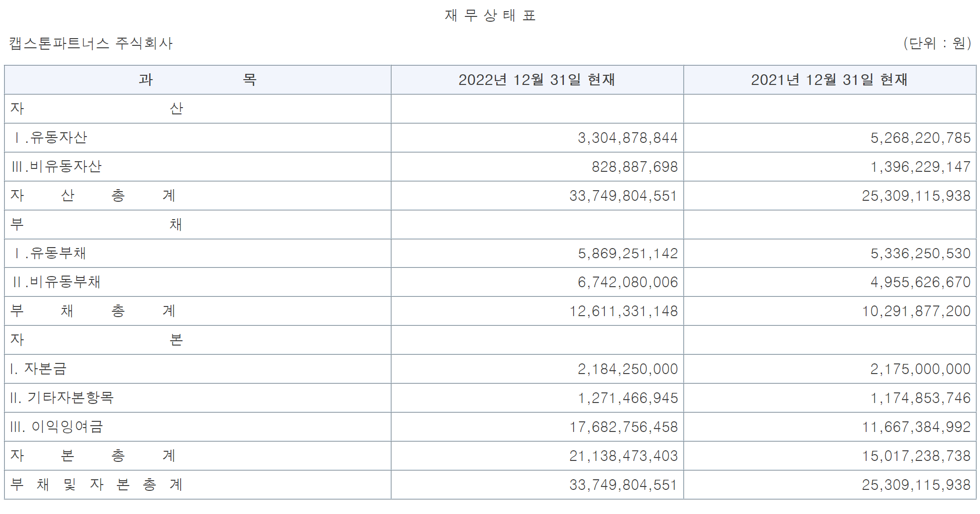
Task: Select value 1,396,229,147
Action: [x=920, y=167]
